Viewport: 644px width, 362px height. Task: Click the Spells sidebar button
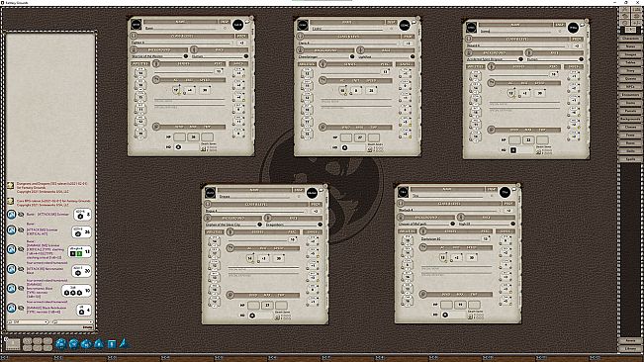tap(630, 159)
